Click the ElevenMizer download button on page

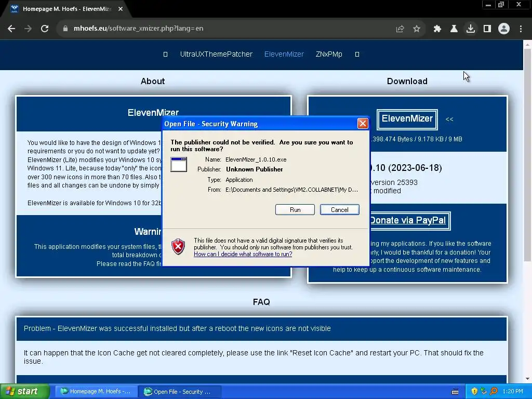[x=407, y=119]
